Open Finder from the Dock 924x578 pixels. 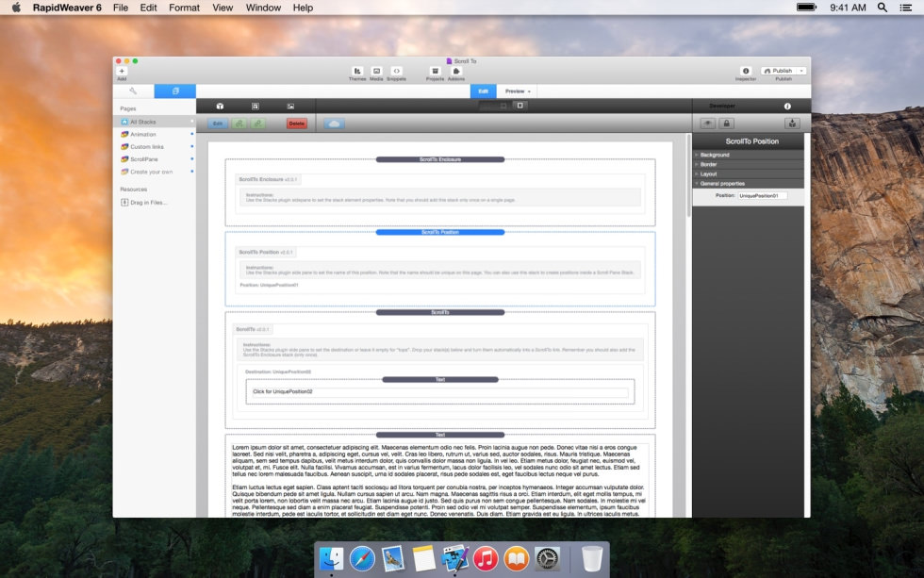point(331,558)
